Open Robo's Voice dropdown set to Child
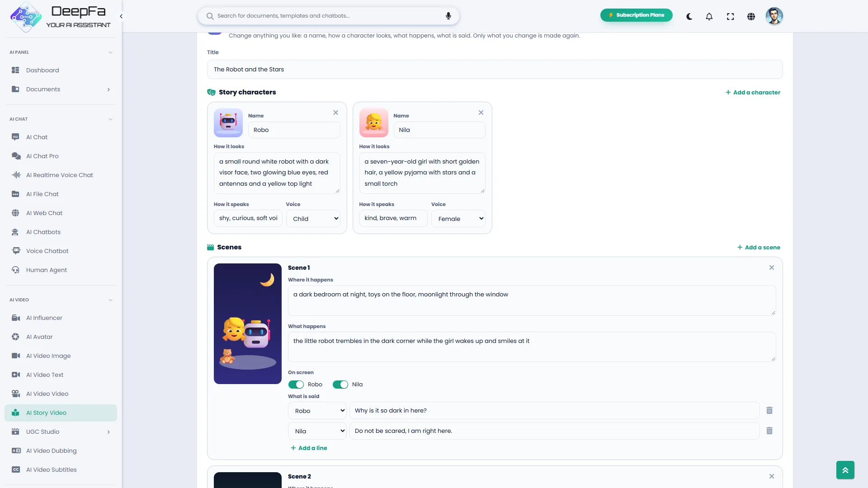 click(x=313, y=219)
